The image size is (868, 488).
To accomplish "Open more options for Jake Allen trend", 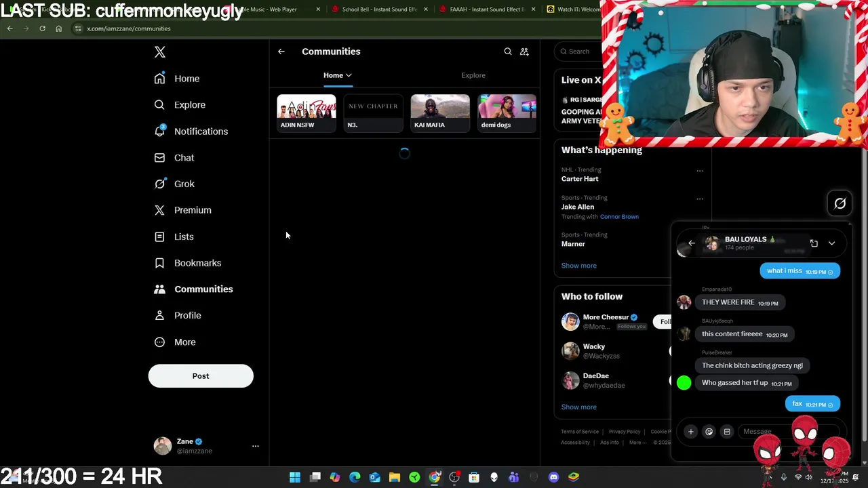I will [700, 199].
